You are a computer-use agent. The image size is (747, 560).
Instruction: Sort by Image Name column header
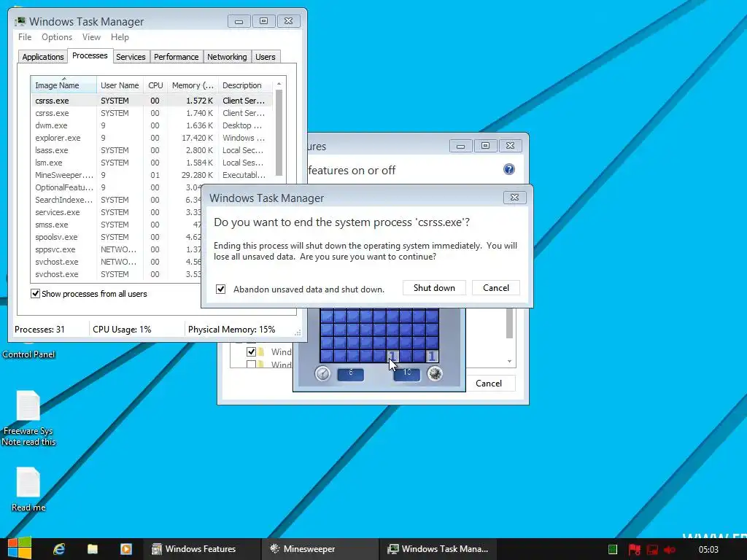click(x=63, y=85)
